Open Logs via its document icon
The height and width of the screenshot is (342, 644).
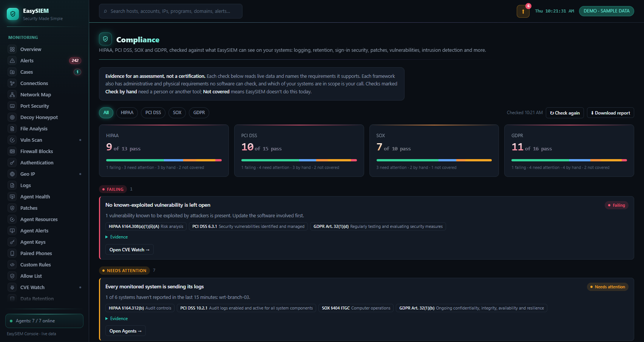coord(12,186)
